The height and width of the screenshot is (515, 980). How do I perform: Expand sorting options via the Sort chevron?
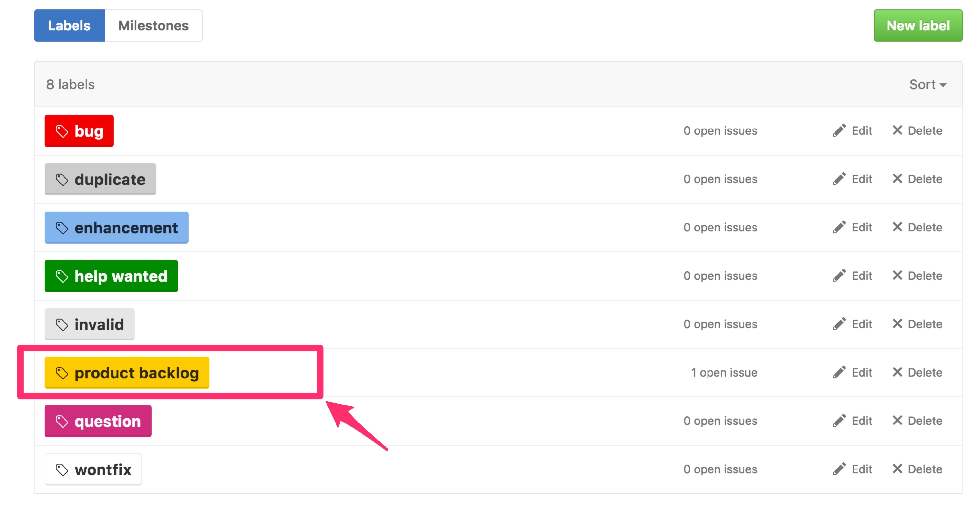[x=944, y=86]
